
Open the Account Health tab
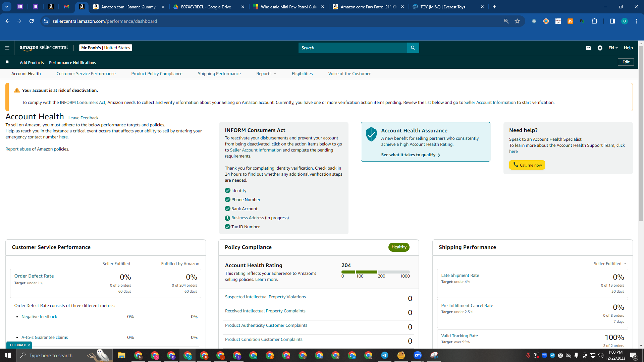pyautogui.click(x=26, y=74)
